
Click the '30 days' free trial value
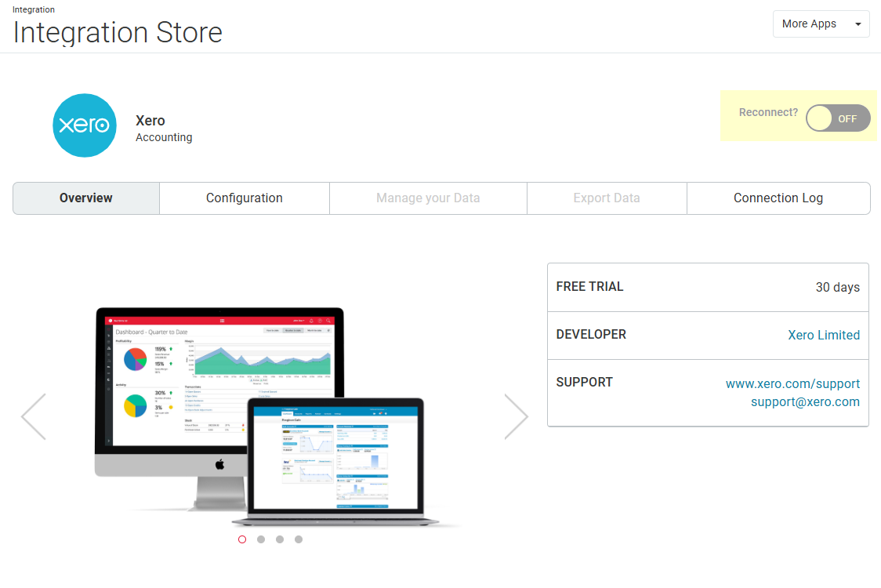837,287
